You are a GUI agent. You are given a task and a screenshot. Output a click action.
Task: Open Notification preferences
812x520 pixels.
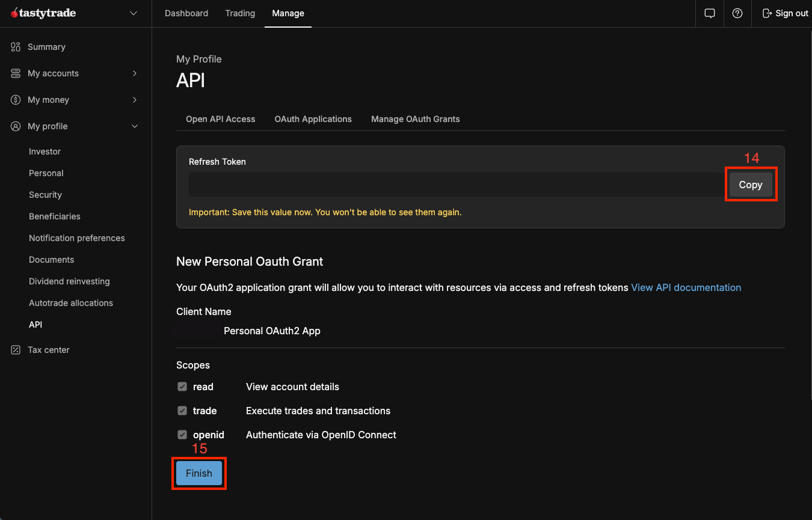[77, 238]
